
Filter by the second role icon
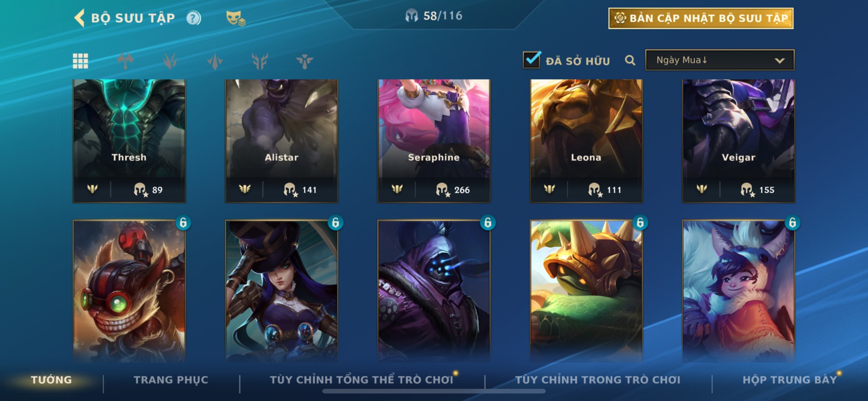click(170, 60)
